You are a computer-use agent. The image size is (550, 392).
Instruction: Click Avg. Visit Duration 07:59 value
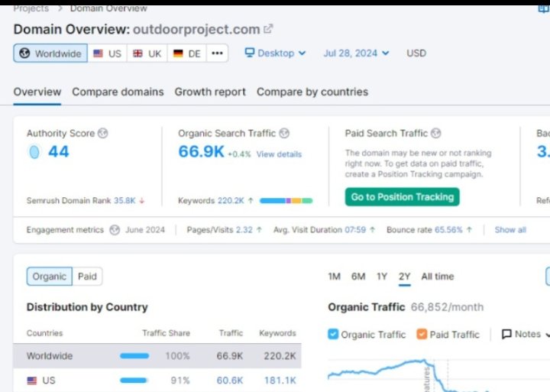point(355,230)
